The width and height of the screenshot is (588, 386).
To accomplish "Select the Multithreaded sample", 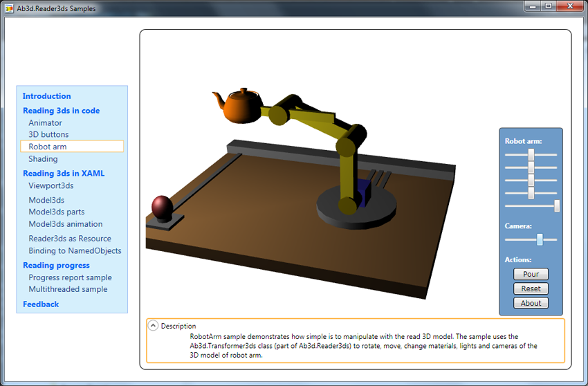I will 68,289.
